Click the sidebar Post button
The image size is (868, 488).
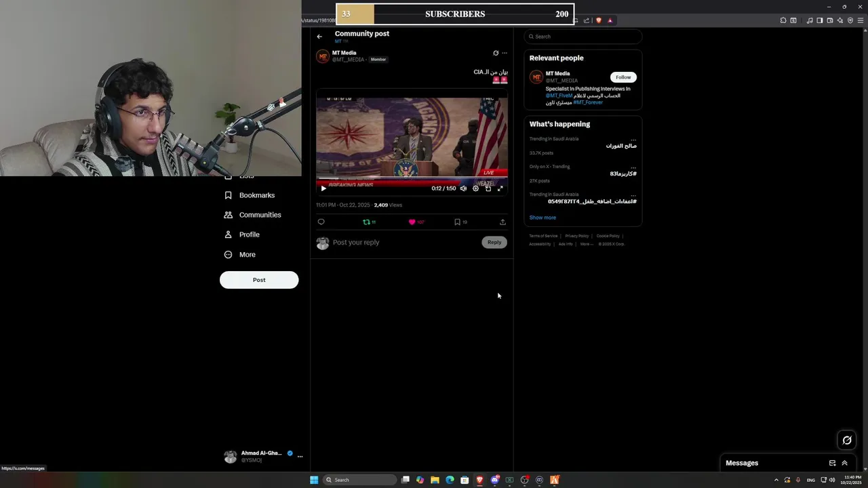[x=259, y=280]
